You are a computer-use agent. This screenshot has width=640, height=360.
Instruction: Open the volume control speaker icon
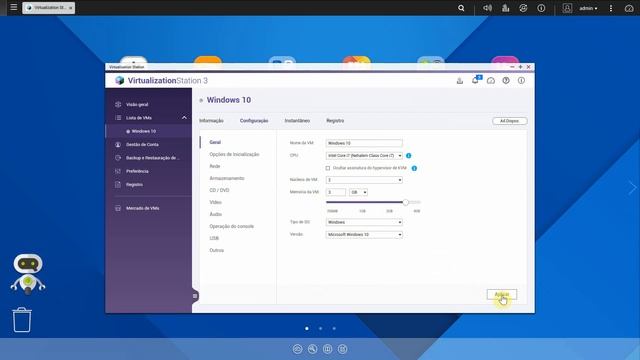[x=487, y=8]
